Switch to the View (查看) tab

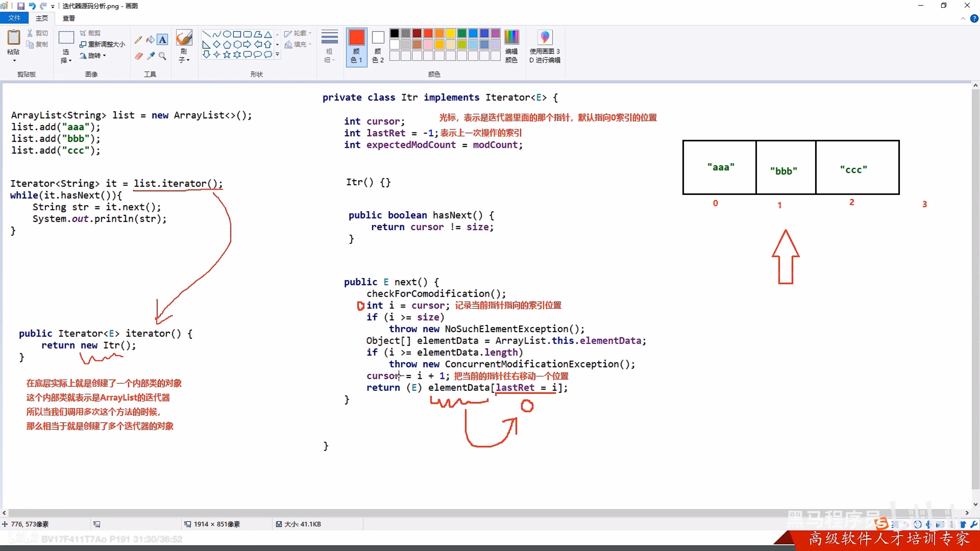tap(69, 18)
